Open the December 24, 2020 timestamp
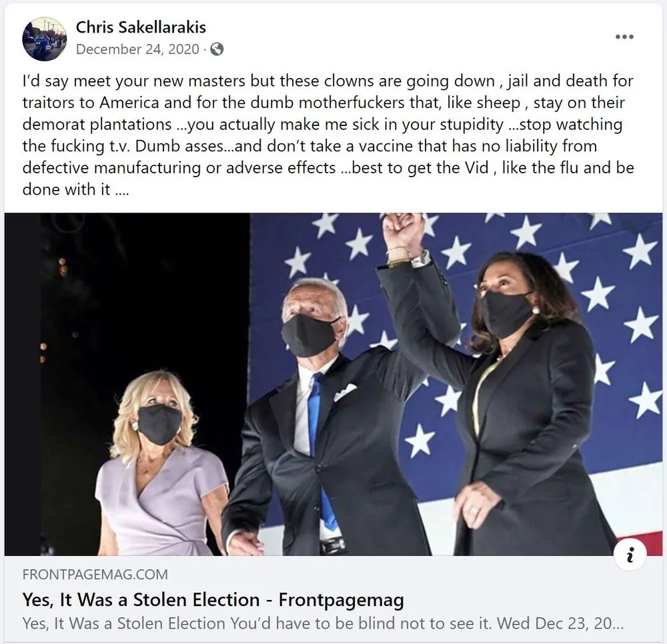The width and height of the screenshot is (667, 644). pyautogui.click(x=137, y=49)
